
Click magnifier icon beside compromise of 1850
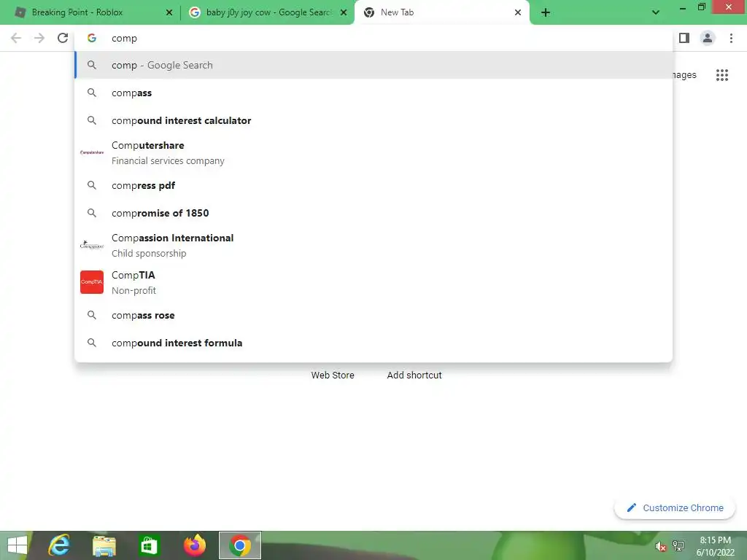click(x=92, y=213)
